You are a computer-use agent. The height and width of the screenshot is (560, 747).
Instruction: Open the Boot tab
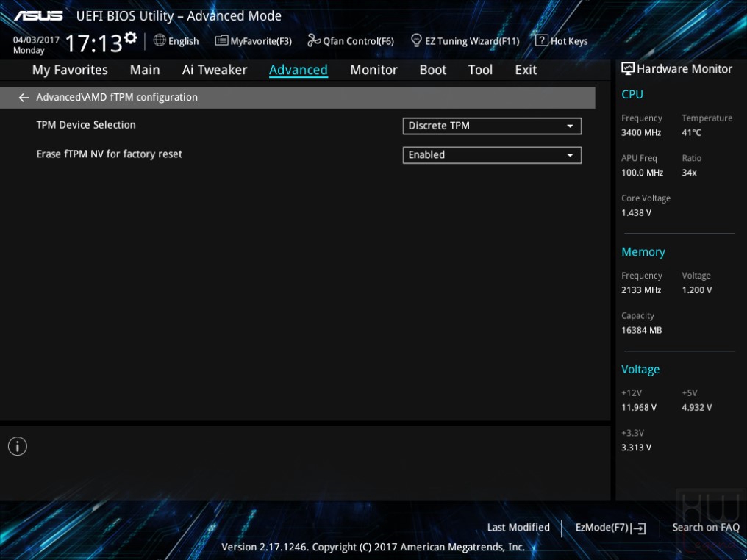click(432, 70)
